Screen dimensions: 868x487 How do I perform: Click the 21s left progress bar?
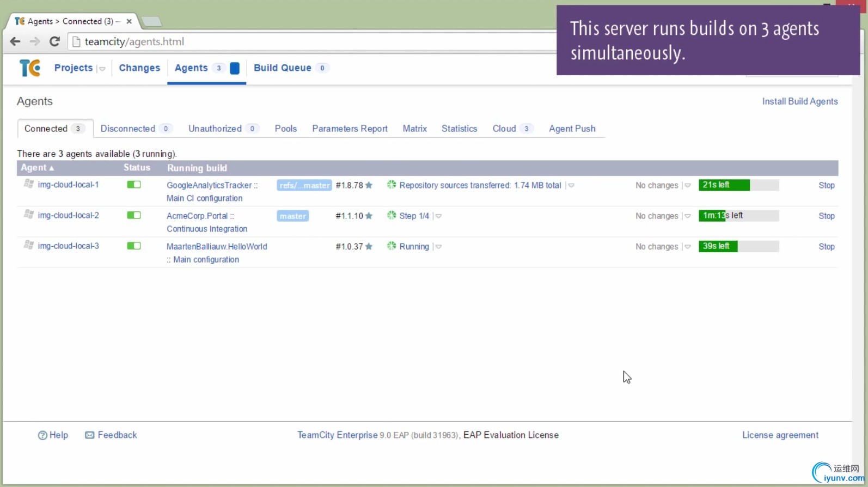tap(739, 185)
